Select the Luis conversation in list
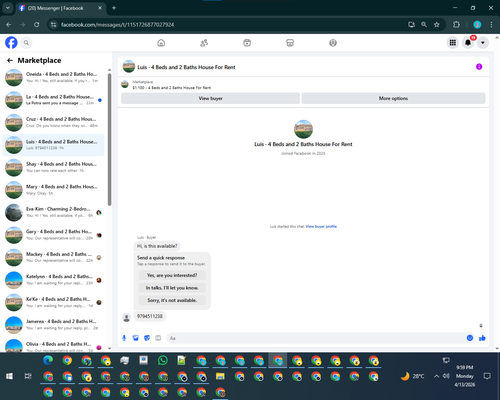 coord(53,145)
